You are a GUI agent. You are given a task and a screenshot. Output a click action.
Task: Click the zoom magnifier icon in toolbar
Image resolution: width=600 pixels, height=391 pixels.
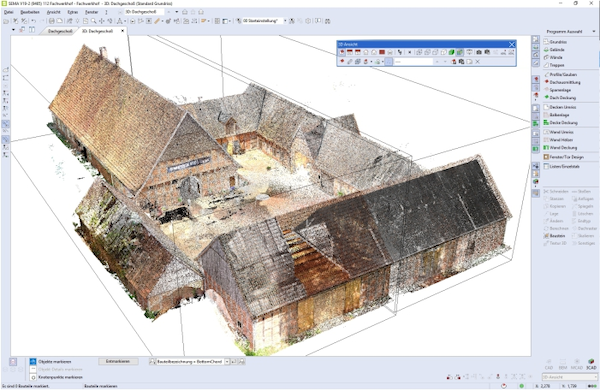[x=94, y=21]
